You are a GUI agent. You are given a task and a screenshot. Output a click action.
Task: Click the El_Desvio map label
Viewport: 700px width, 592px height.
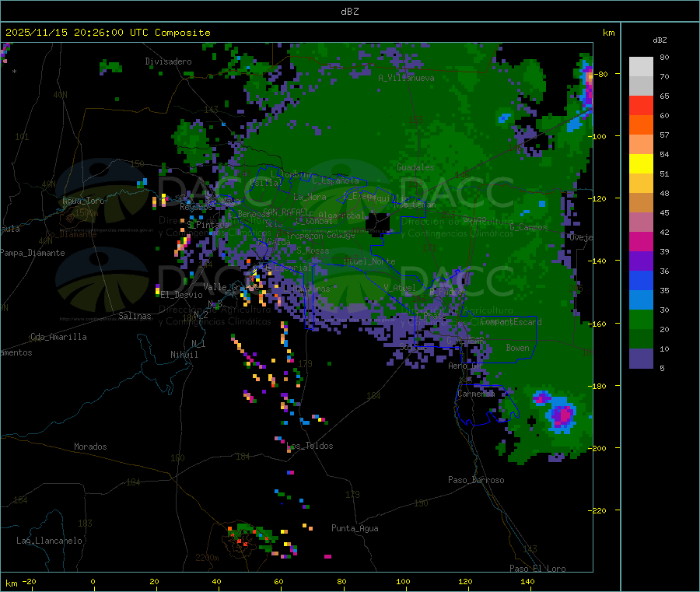pos(182,295)
